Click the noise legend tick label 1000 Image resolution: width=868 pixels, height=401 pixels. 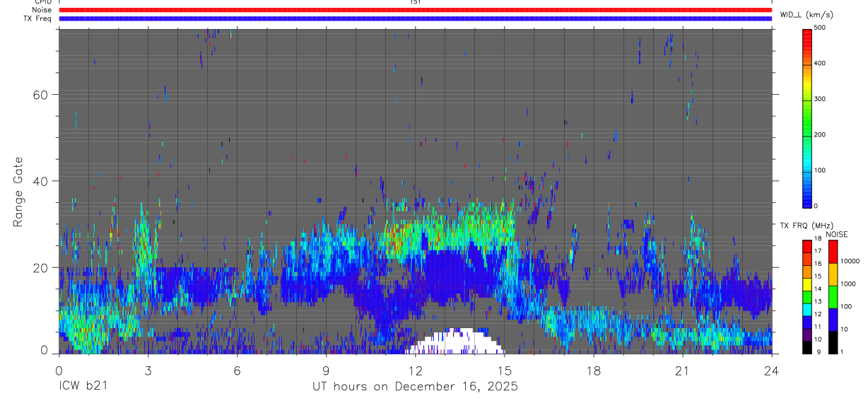(848, 284)
